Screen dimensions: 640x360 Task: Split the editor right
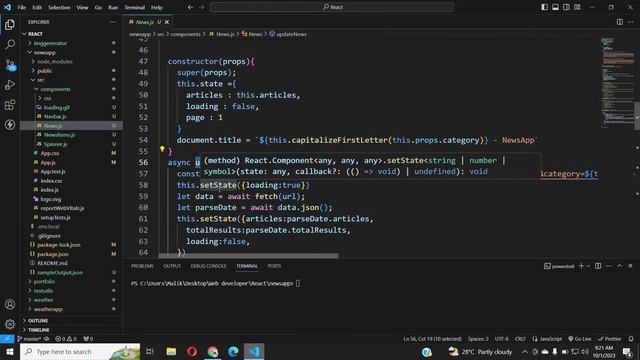pyautogui.click(x=620, y=22)
